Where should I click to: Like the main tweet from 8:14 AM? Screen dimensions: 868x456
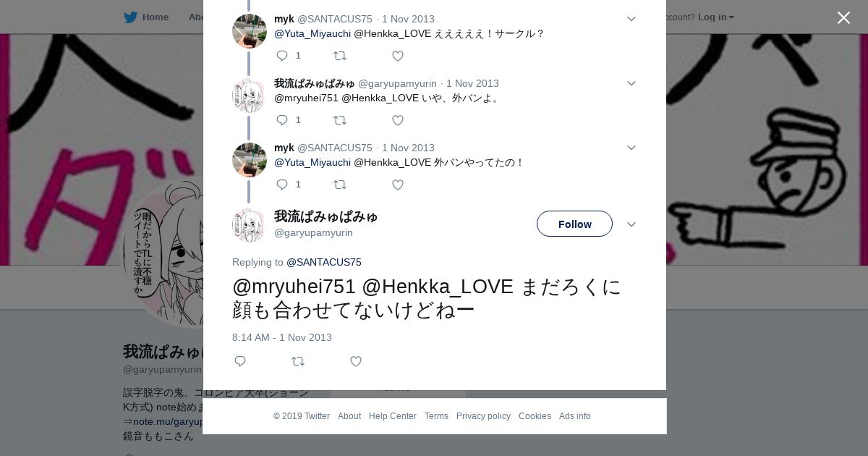(x=355, y=361)
